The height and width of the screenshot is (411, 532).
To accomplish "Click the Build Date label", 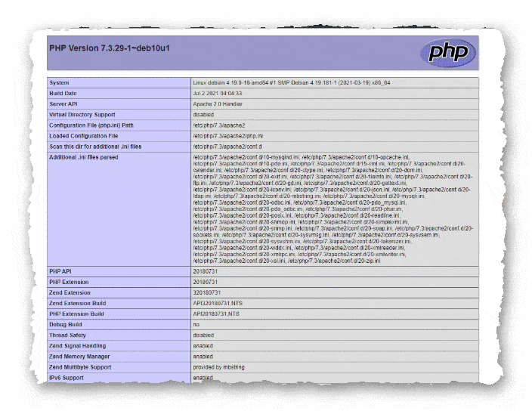I will point(63,93).
